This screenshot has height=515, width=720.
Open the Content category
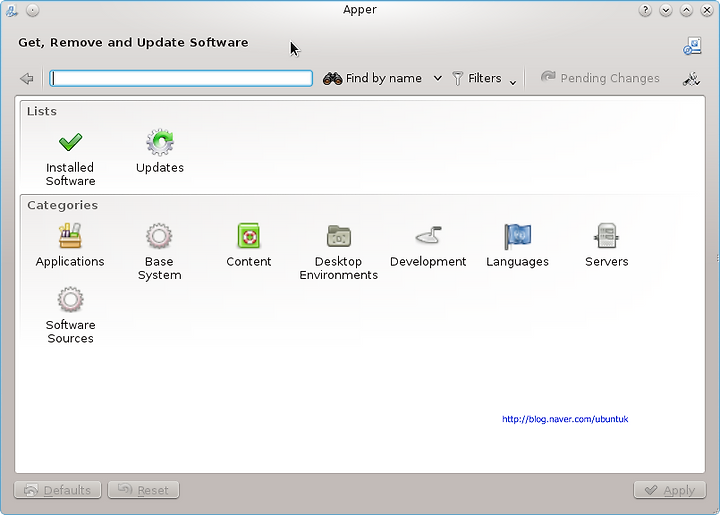(x=249, y=246)
